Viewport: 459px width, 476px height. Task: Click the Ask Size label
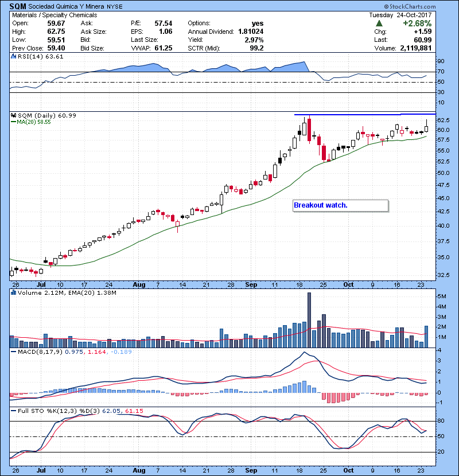pyautogui.click(x=94, y=32)
